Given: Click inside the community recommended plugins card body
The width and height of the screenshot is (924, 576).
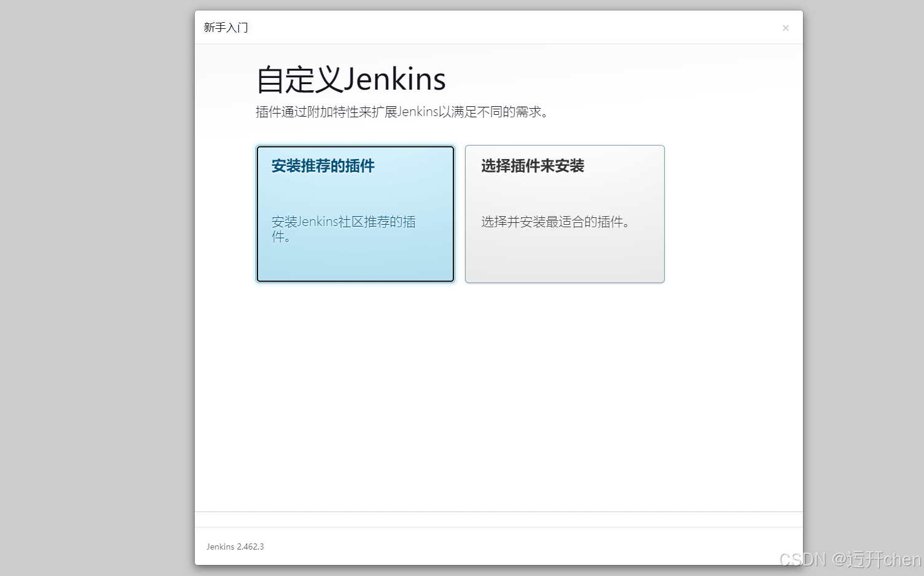Looking at the screenshot, I should (355, 258).
